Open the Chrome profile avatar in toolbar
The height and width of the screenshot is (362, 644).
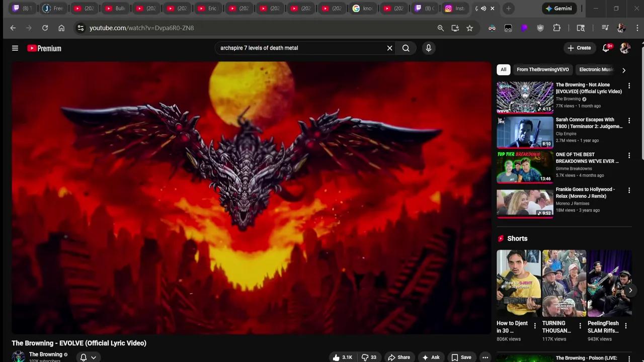[621, 28]
